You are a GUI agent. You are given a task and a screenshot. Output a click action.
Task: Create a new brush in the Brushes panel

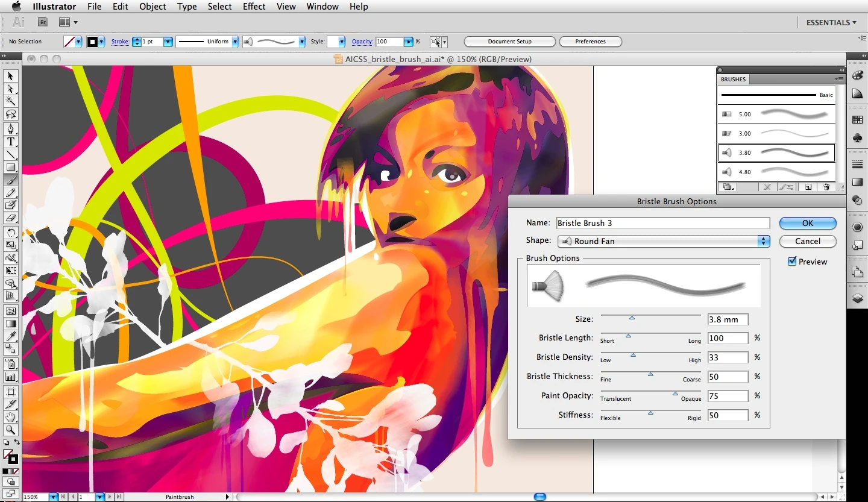(x=808, y=187)
